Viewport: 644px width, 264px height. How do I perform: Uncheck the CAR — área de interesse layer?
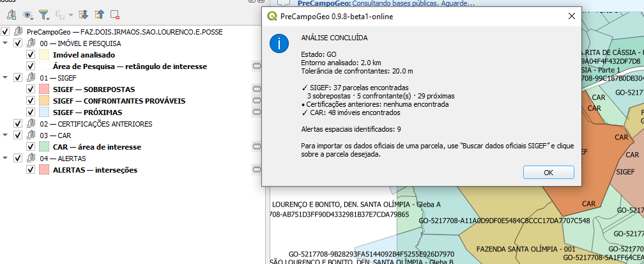click(x=31, y=147)
